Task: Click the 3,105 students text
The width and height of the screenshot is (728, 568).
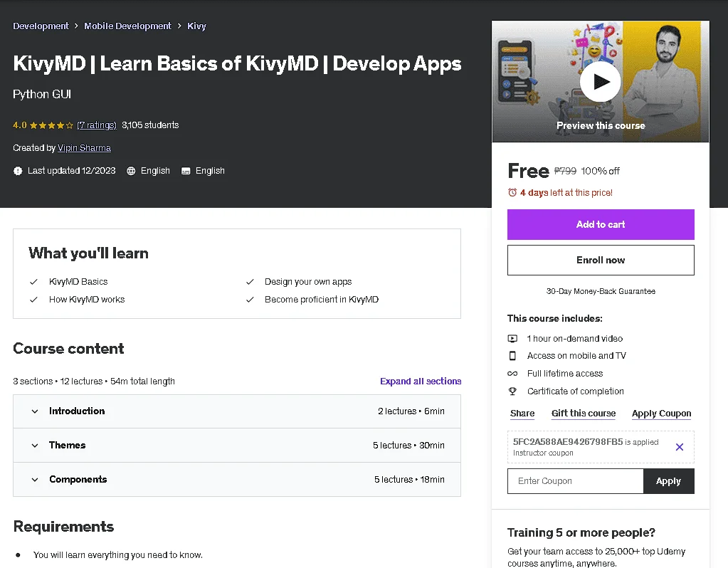Action: point(150,125)
